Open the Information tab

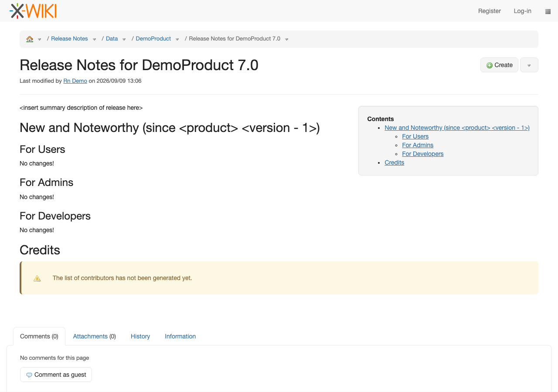coord(180,336)
